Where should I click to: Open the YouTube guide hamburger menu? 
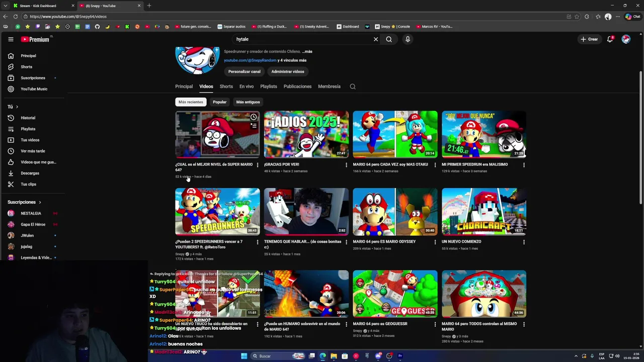click(x=11, y=39)
